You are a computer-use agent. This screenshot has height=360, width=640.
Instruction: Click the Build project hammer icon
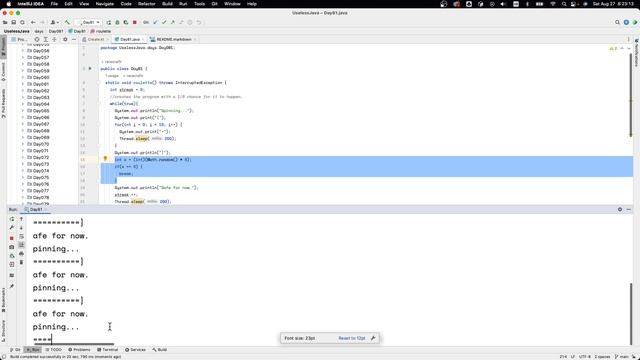pyautogui.click(x=67, y=22)
